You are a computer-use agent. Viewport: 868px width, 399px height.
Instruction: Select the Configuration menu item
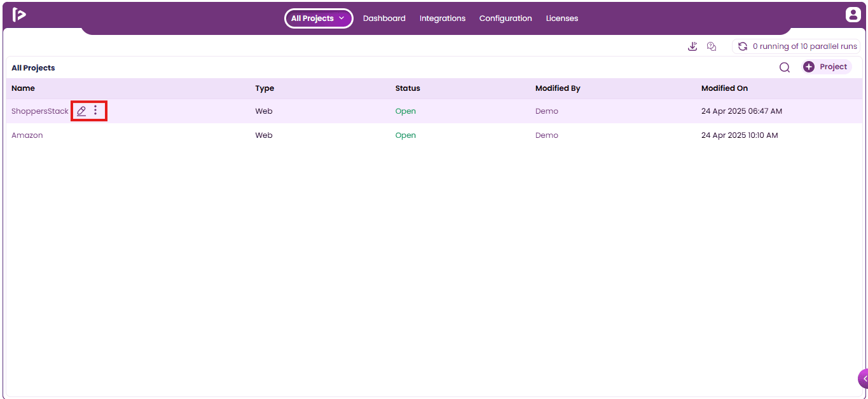click(506, 18)
